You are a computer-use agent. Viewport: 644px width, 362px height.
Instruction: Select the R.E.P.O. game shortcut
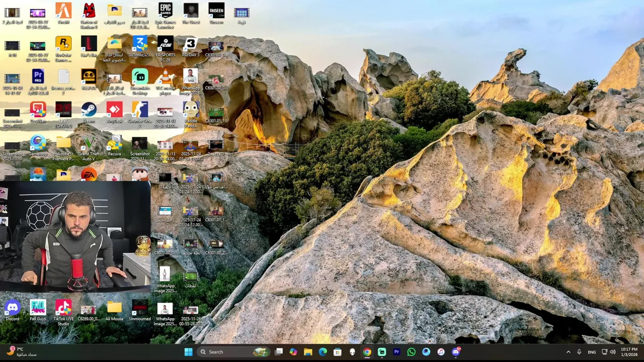pos(89,79)
